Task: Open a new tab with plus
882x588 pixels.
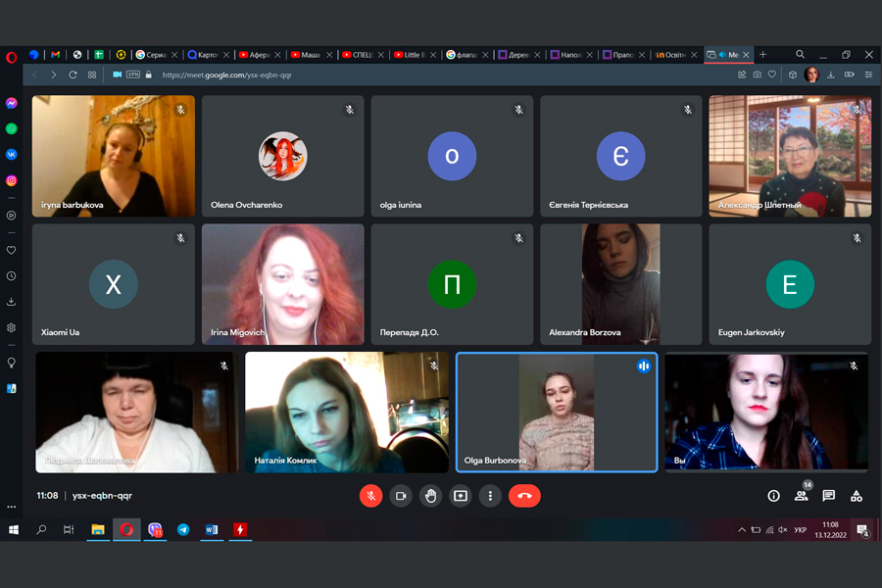Action: [x=762, y=55]
